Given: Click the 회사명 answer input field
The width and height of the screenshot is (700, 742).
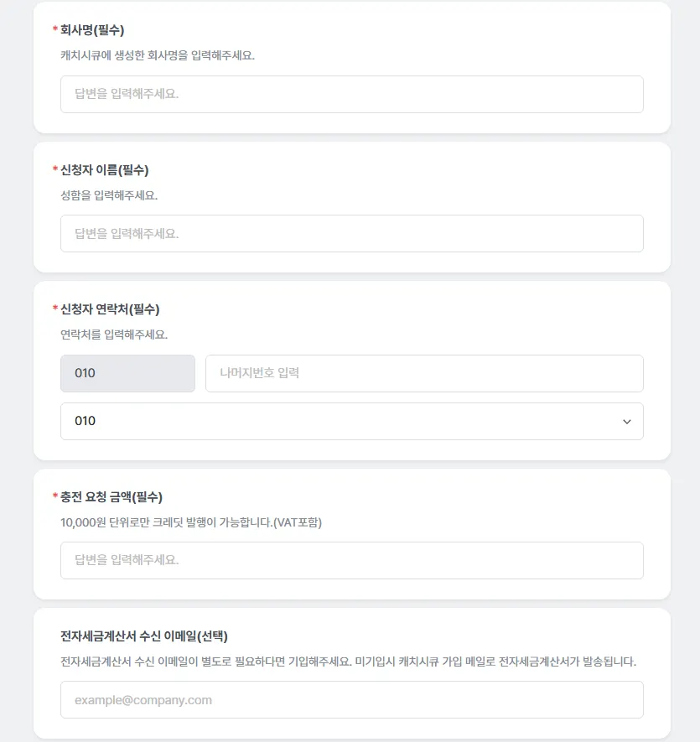Looking at the screenshot, I should [351, 95].
